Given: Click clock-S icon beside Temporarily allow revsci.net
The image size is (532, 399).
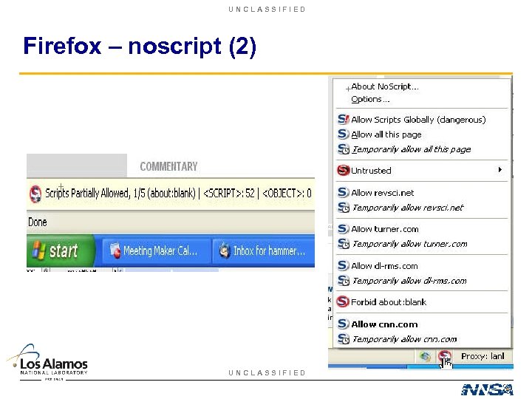Looking at the screenshot, I should (344, 207).
